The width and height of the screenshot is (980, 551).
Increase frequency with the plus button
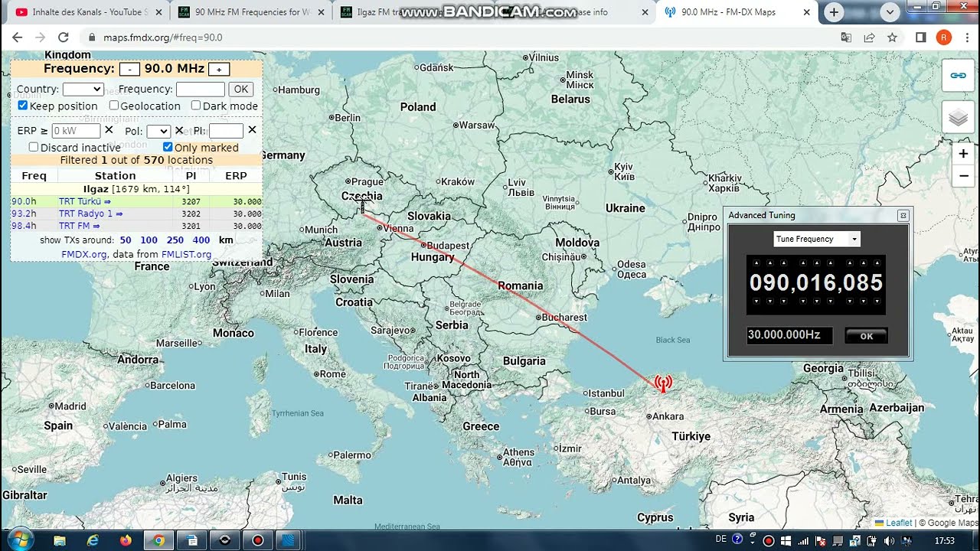coord(219,70)
